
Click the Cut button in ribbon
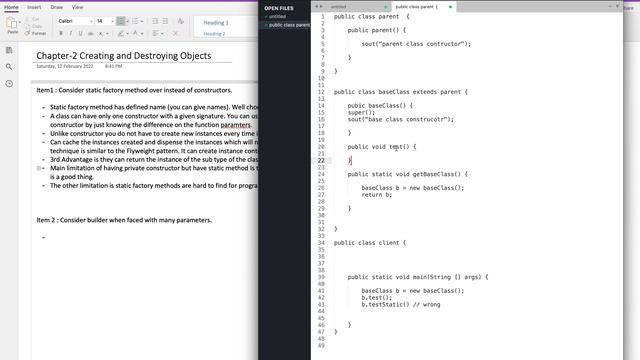(x=33, y=19)
